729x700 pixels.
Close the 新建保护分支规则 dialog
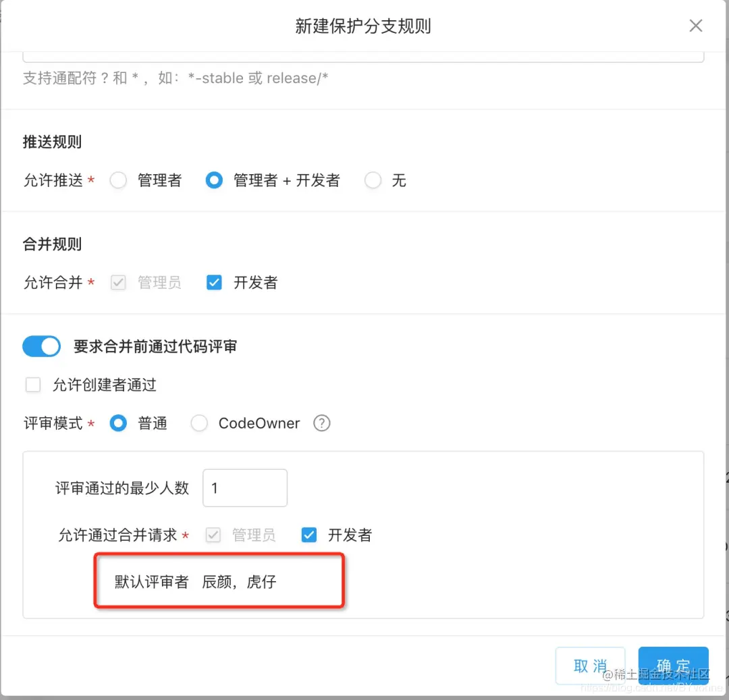point(696,26)
